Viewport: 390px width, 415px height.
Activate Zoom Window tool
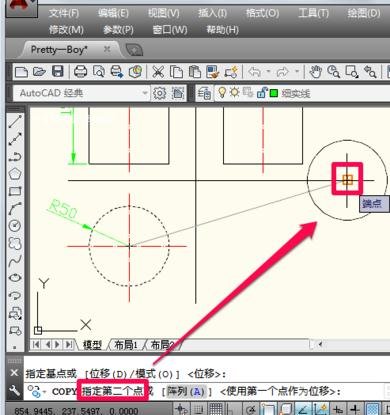(352, 72)
